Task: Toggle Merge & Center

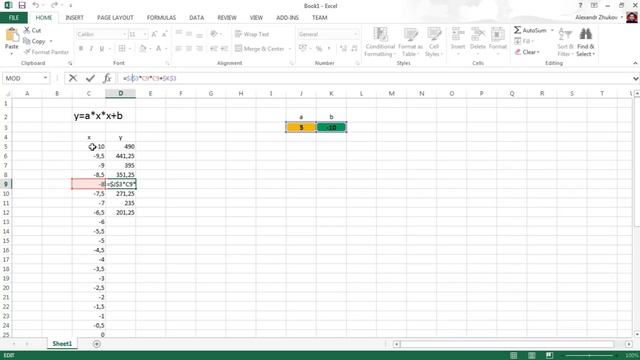Action: tap(260, 49)
